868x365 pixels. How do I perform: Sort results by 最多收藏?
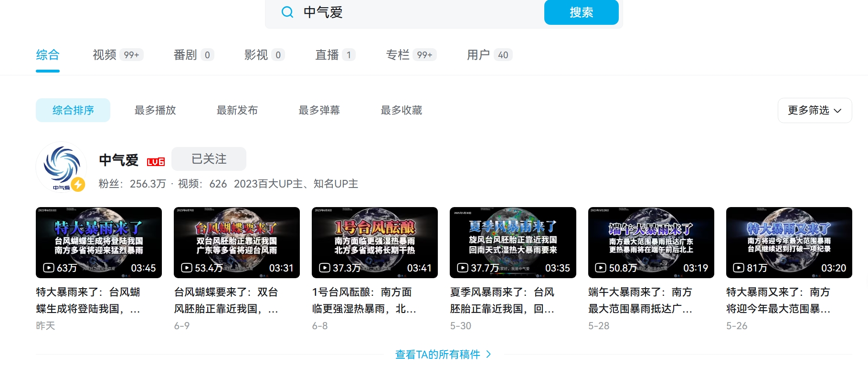click(x=402, y=110)
